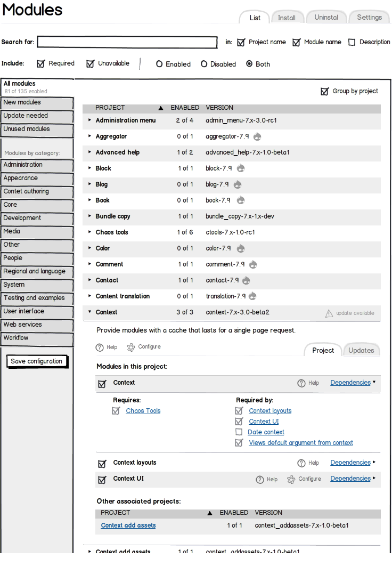Open the Views default argument from context link
This screenshot has height=566, width=392.
301,443
